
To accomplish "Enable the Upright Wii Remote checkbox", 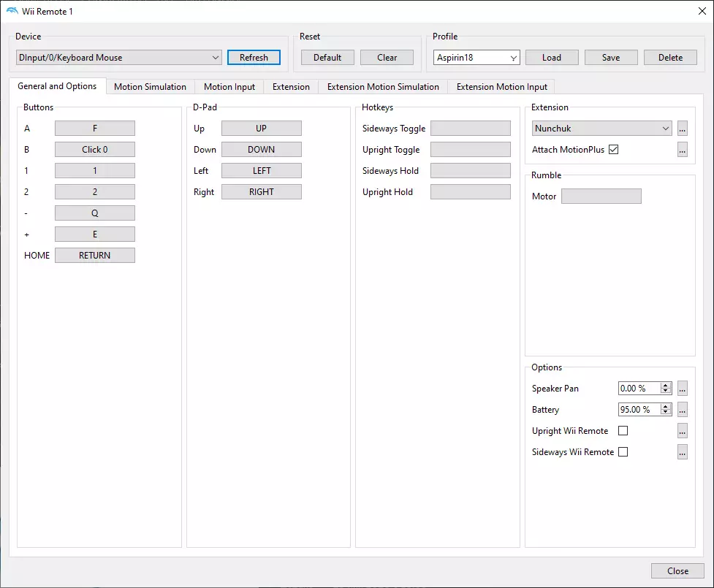I will coord(623,431).
